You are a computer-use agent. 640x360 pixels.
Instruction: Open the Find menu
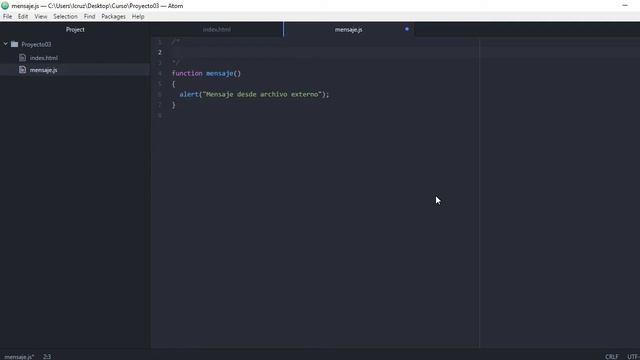pos(89,16)
